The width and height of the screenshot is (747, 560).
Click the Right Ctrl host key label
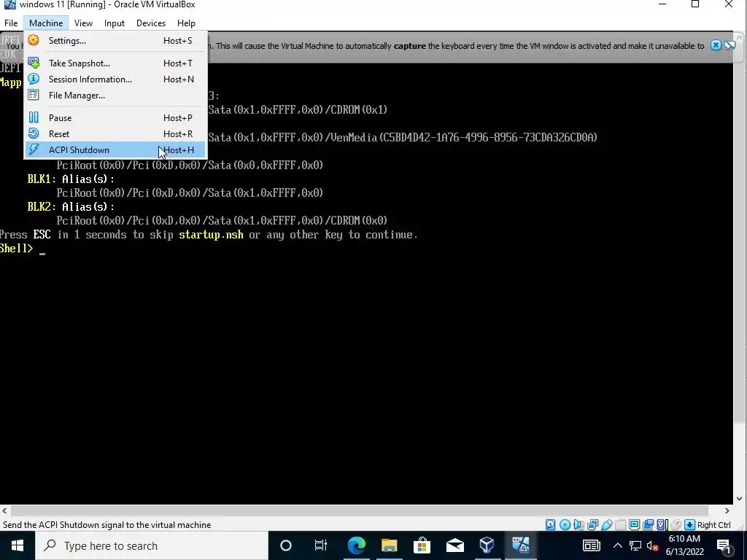713,525
